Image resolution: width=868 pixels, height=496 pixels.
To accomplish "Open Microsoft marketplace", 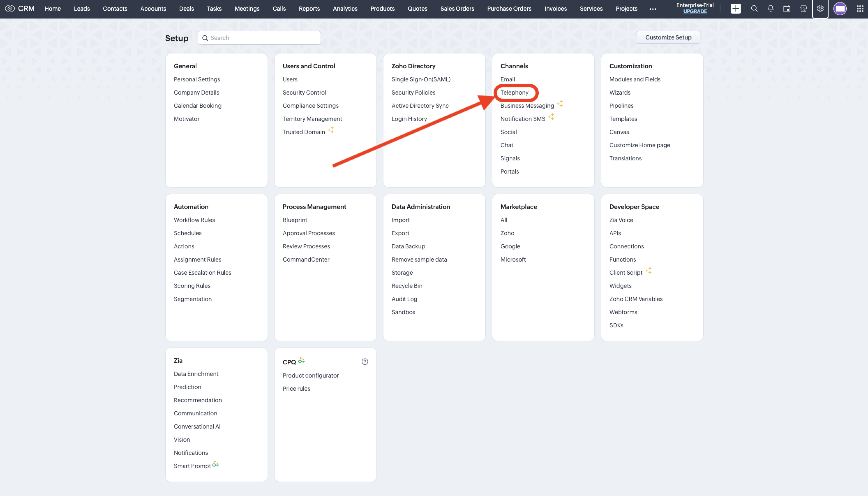I will (x=513, y=259).
